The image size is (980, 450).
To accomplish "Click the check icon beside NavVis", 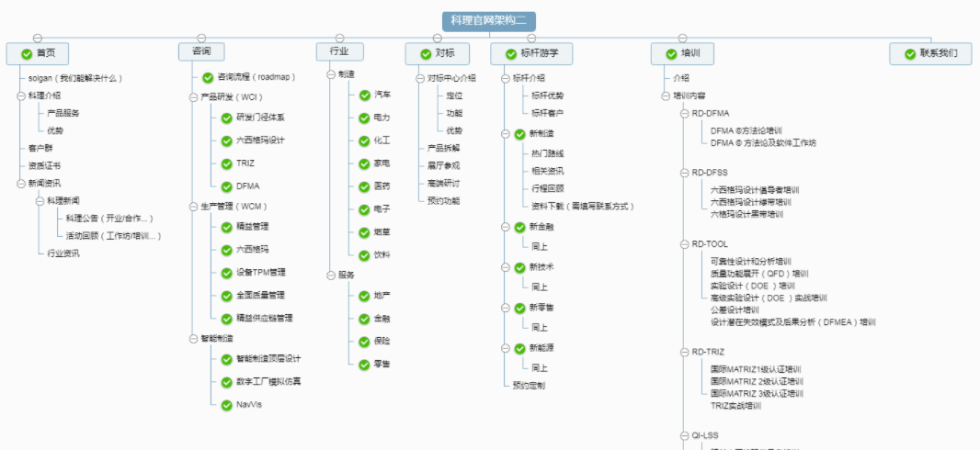I will click(x=226, y=405).
